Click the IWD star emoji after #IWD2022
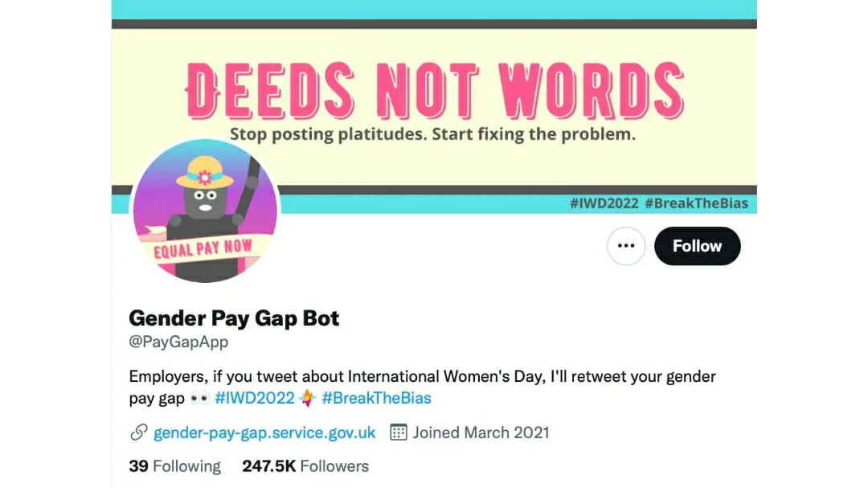 [x=307, y=398]
